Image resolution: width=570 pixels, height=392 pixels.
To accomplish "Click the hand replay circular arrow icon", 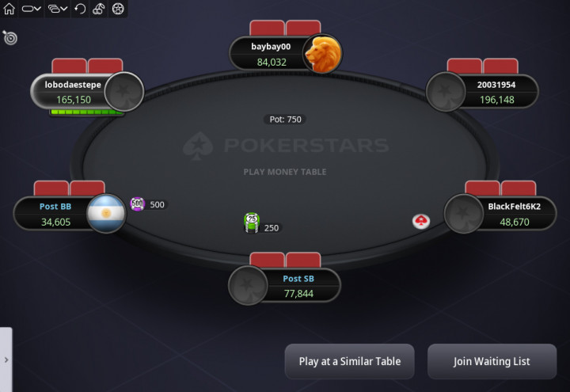I will tap(80, 9).
